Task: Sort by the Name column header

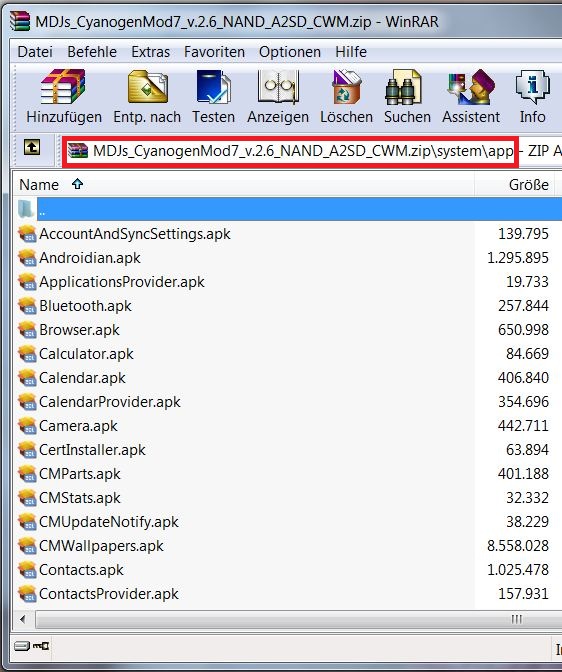Action: [244, 185]
